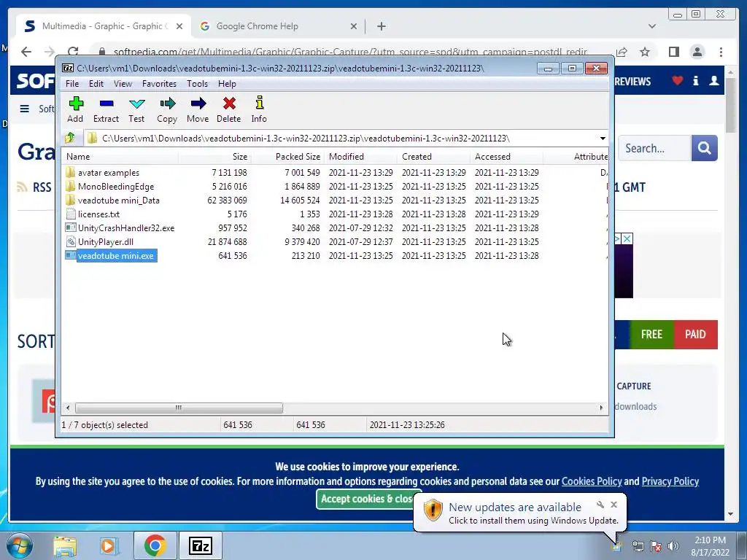The width and height of the screenshot is (747, 560).
Task: Click the horizontal scrollbar thumb in 7-Zip
Action: tap(179, 408)
